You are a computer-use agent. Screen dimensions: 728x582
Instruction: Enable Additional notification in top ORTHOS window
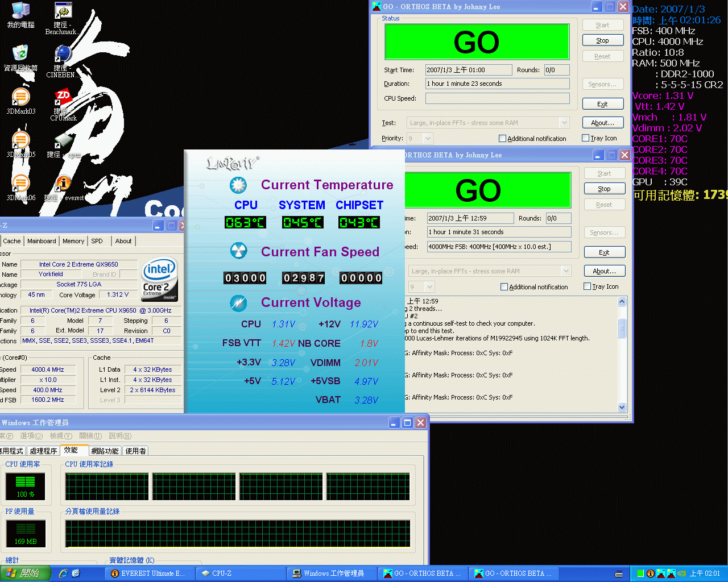click(x=502, y=138)
